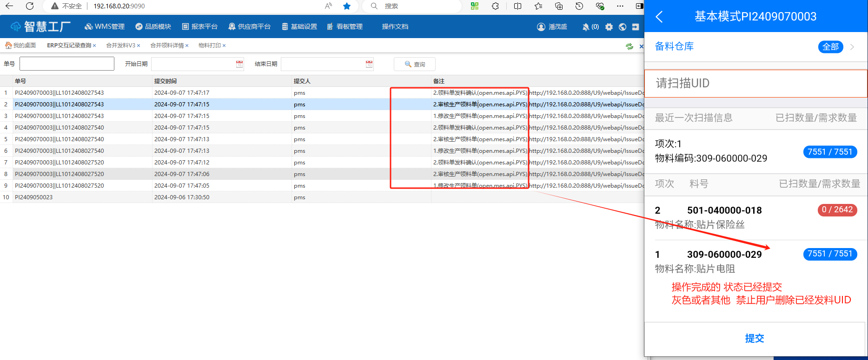The image size is (868, 360).
Task: Click the 单号 text input box
Action: 67,64
